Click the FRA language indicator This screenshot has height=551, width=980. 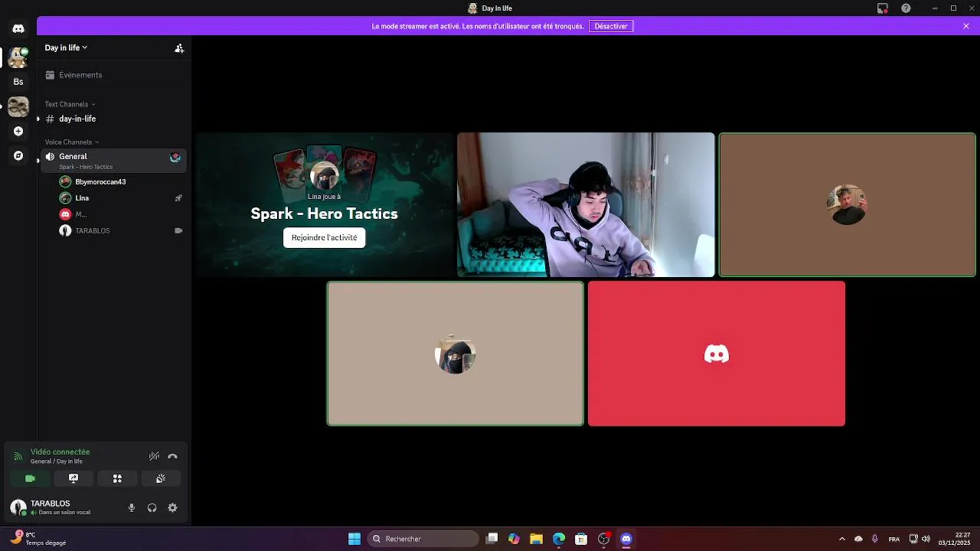(x=894, y=540)
